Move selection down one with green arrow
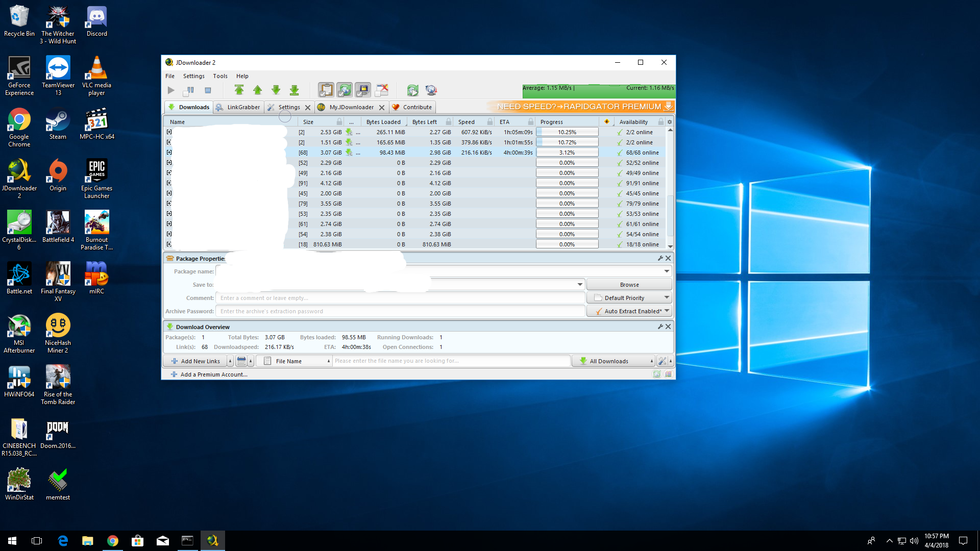The height and width of the screenshot is (551, 980). click(276, 90)
